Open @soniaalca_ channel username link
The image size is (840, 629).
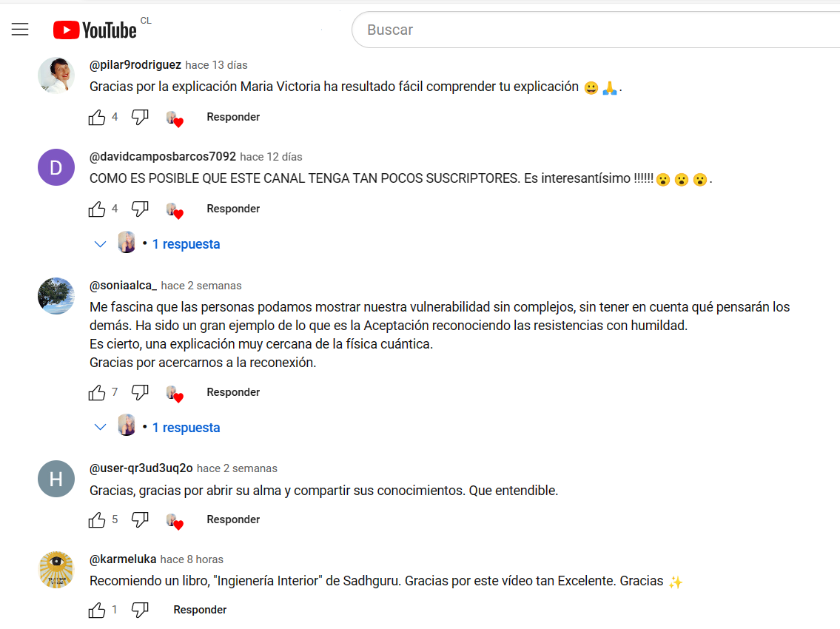tap(123, 286)
